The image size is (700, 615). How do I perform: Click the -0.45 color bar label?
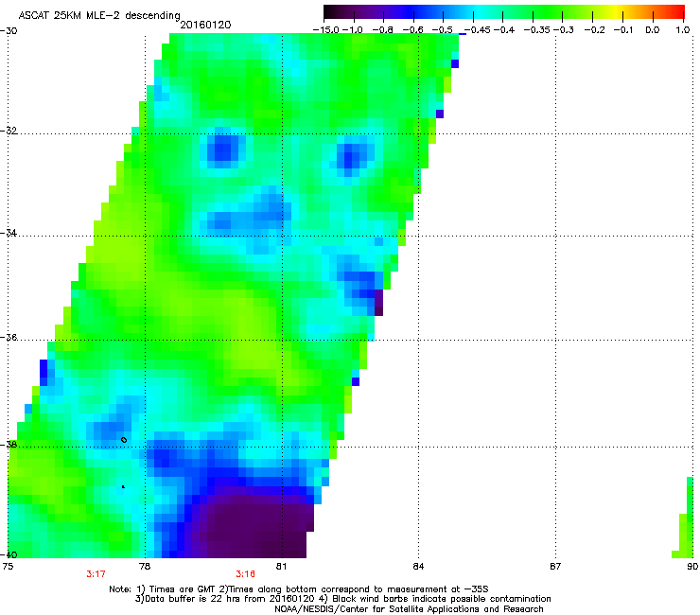(477, 30)
